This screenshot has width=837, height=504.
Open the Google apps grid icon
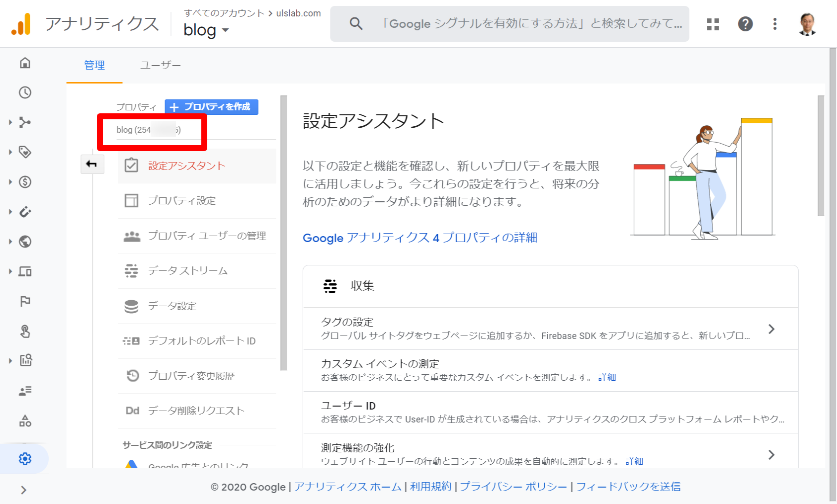pyautogui.click(x=713, y=24)
